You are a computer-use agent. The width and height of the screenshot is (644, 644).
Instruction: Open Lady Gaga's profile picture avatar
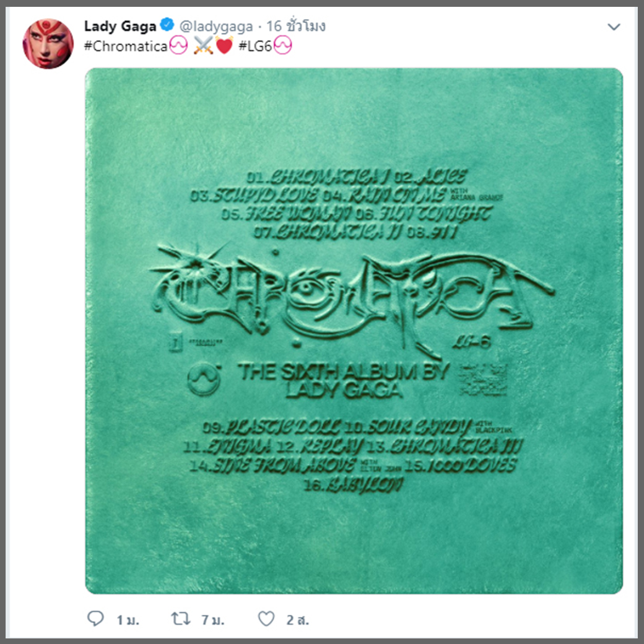coord(48,43)
